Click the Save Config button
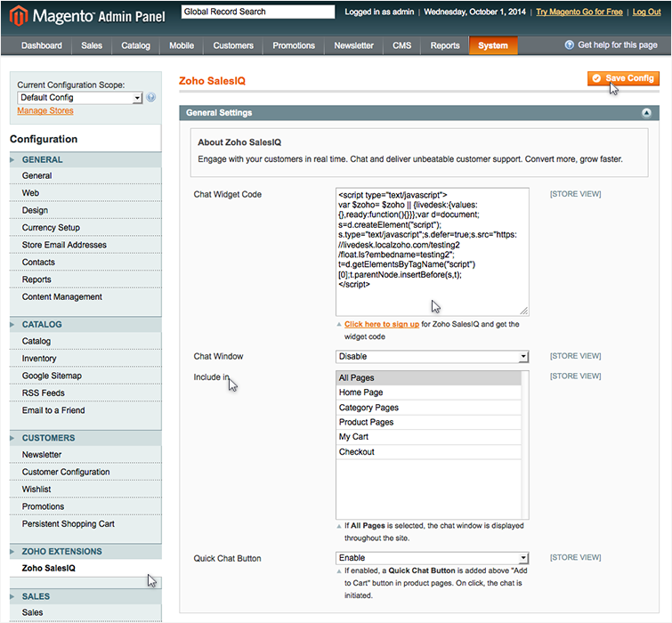 click(x=623, y=78)
